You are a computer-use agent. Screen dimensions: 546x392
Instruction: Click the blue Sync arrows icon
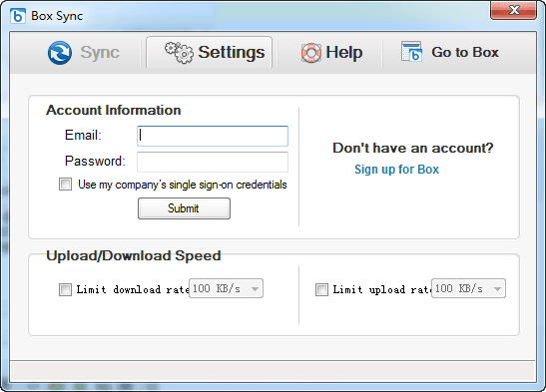(x=60, y=53)
